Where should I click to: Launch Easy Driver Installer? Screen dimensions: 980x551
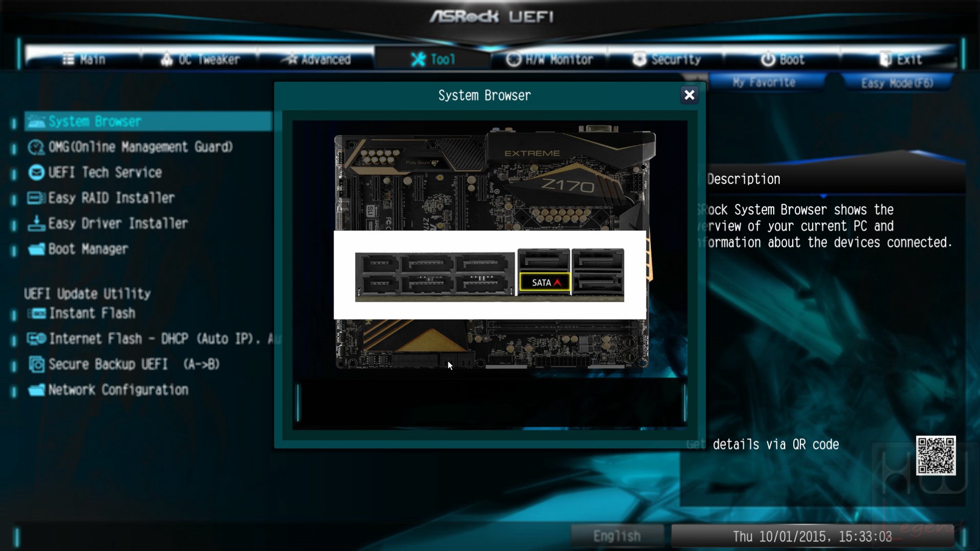coord(118,224)
